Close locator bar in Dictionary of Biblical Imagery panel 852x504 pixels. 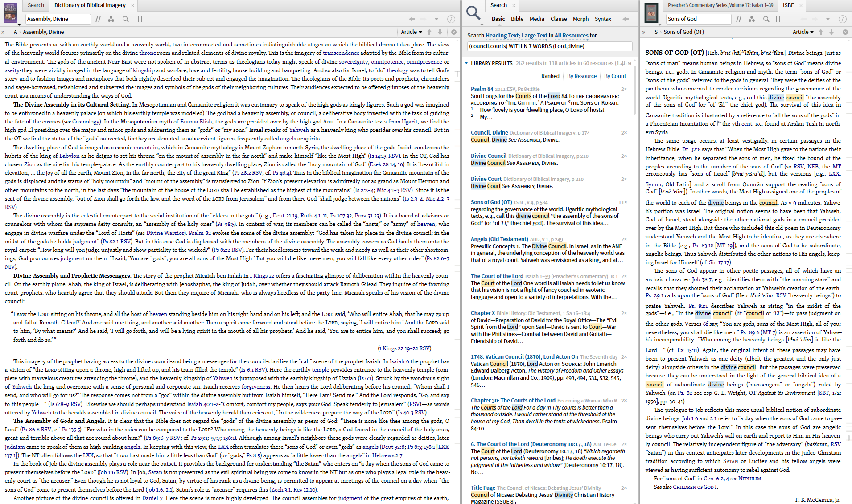pos(454,32)
